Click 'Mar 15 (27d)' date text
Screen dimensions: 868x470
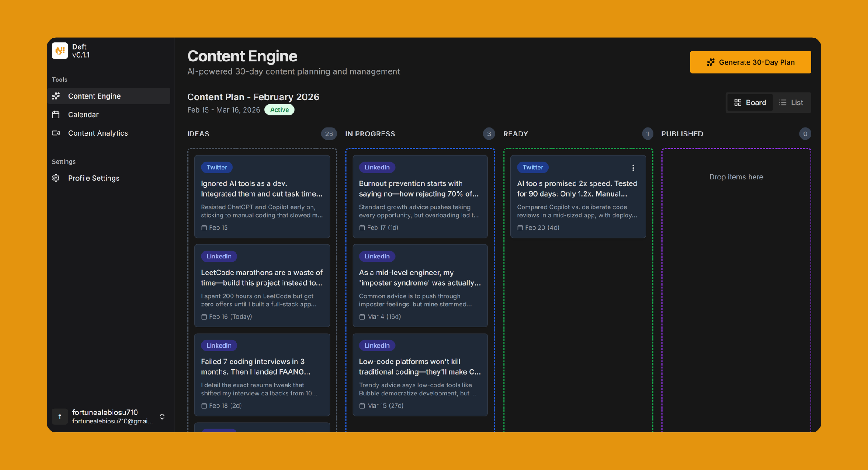(385, 406)
